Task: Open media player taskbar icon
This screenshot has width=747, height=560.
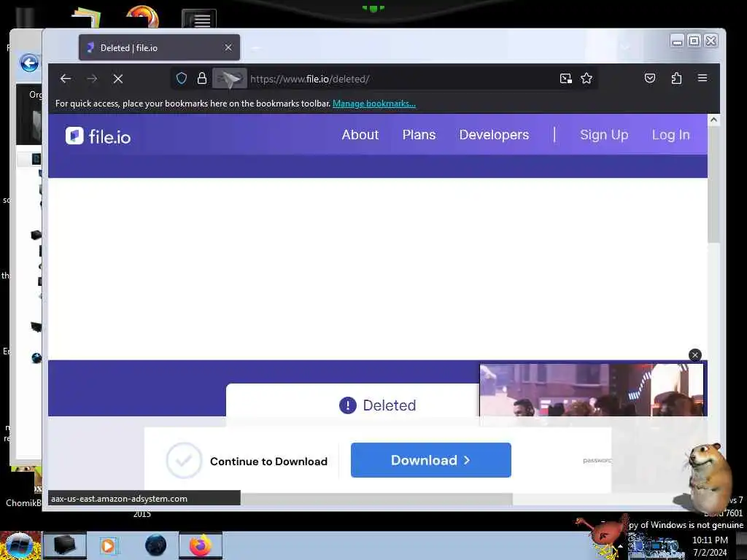Action: click(x=108, y=545)
